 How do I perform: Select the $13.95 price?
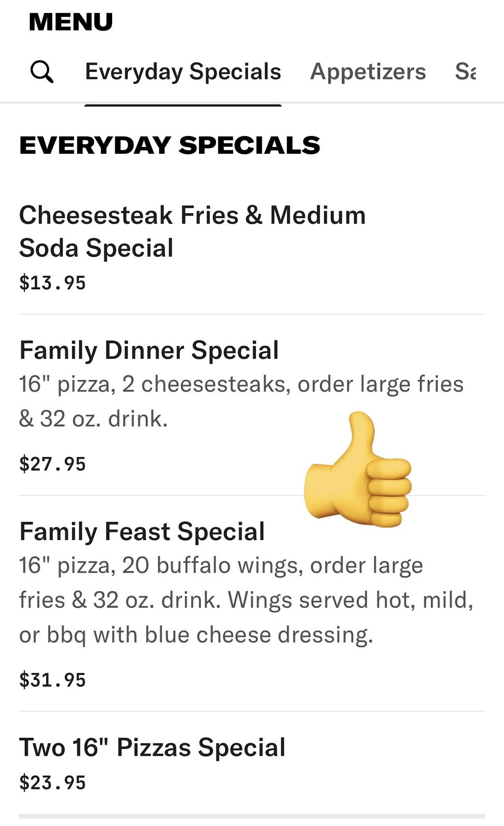click(52, 283)
